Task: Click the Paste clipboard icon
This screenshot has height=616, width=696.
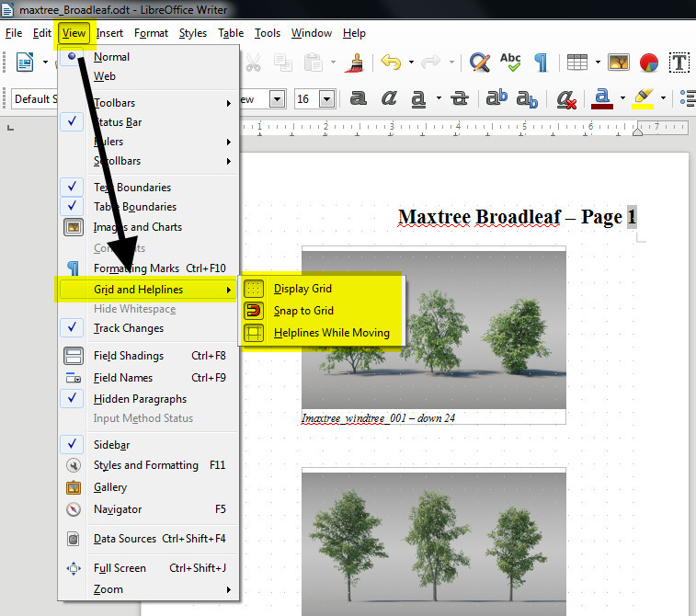Action: (x=313, y=63)
